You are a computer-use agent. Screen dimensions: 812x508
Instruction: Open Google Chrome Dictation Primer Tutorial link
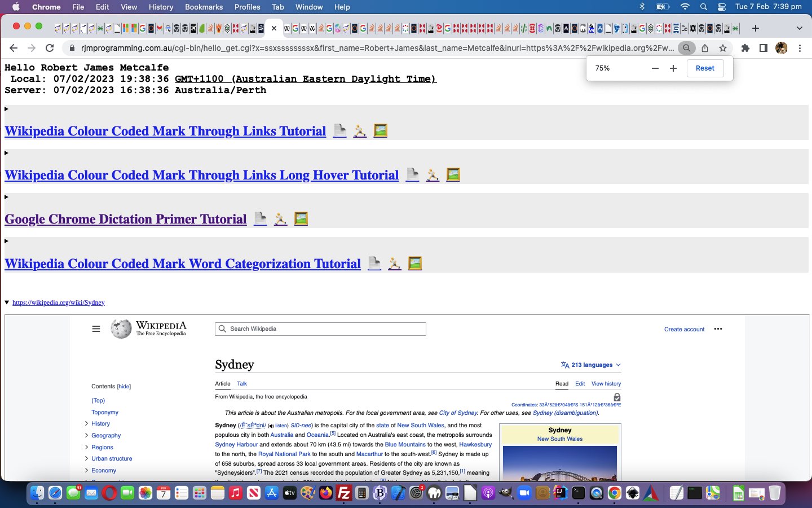126,219
